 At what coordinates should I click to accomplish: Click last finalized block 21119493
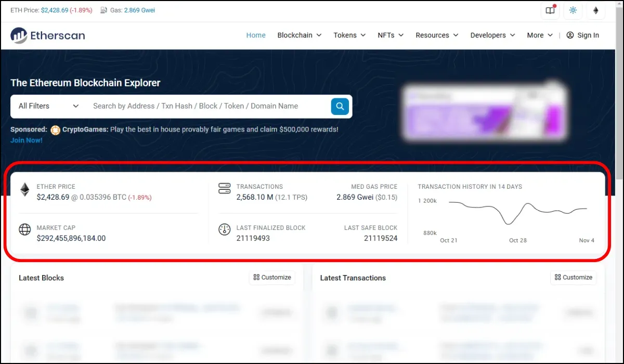point(253,239)
